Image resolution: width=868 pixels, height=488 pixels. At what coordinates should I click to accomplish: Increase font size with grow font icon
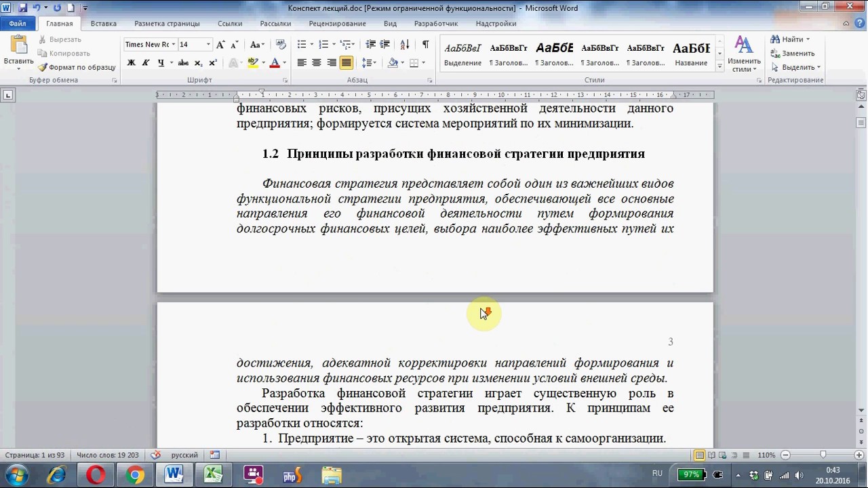[220, 45]
